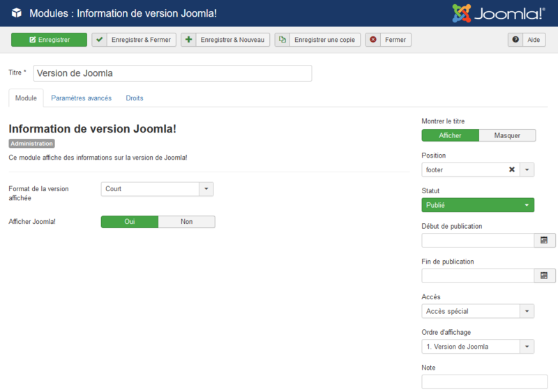Click the green checkmark icon on Enregistrer & Fermer
This screenshot has width=558, height=392.
pyautogui.click(x=100, y=40)
